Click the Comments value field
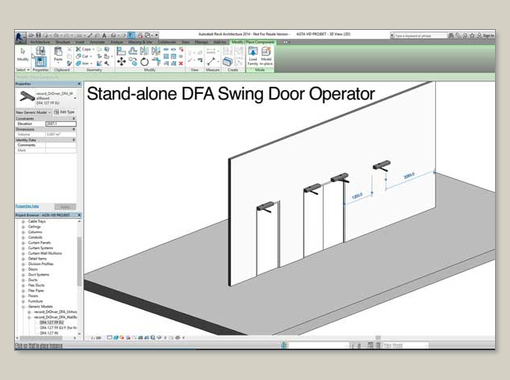Screen dimensions: 510x380 point(60,145)
